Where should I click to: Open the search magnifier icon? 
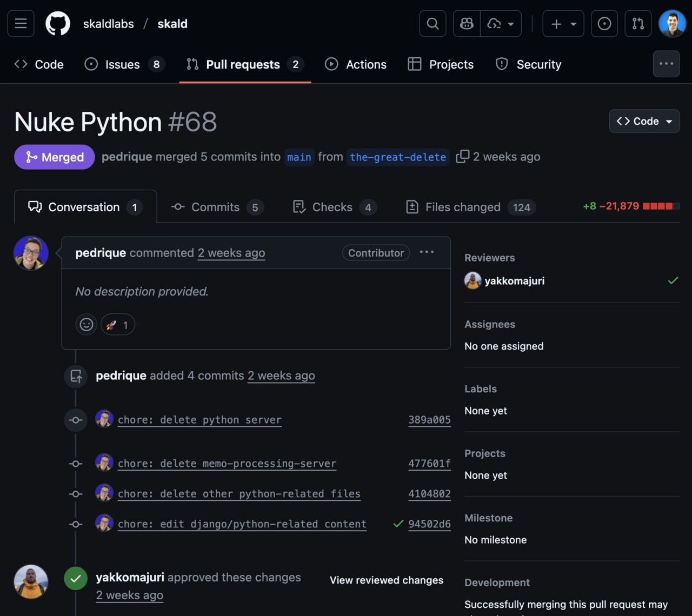[432, 24]
